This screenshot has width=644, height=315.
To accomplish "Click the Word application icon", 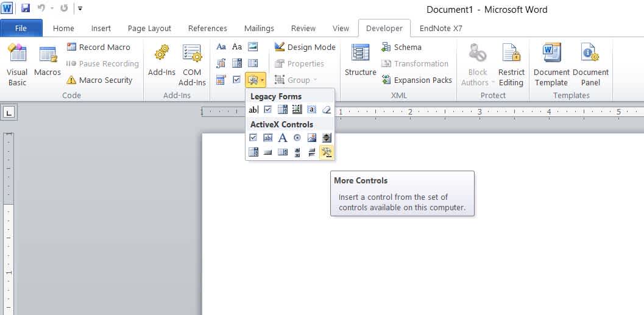I will point(7,8).
